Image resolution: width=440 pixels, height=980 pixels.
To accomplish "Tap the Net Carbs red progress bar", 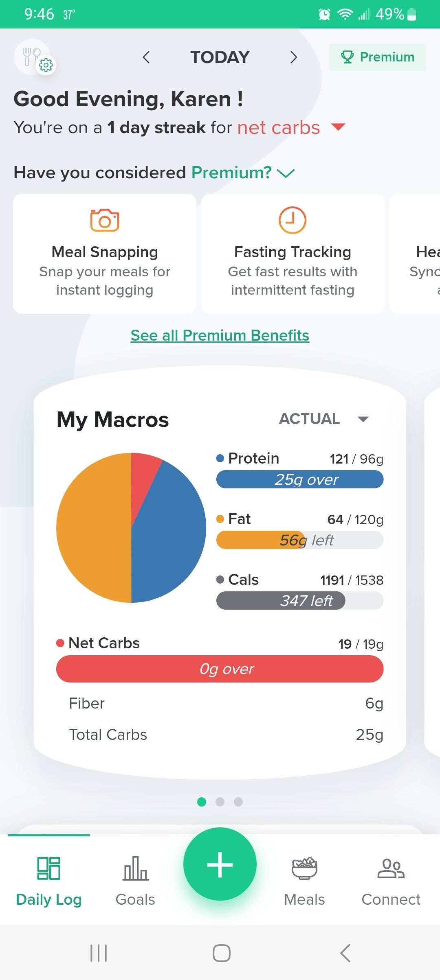I will click(220, 669).
